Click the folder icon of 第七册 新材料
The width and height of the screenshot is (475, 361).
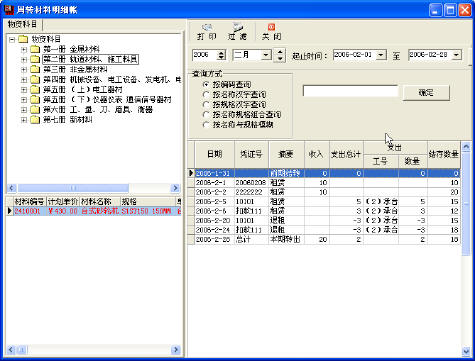(x=35, y=119)
